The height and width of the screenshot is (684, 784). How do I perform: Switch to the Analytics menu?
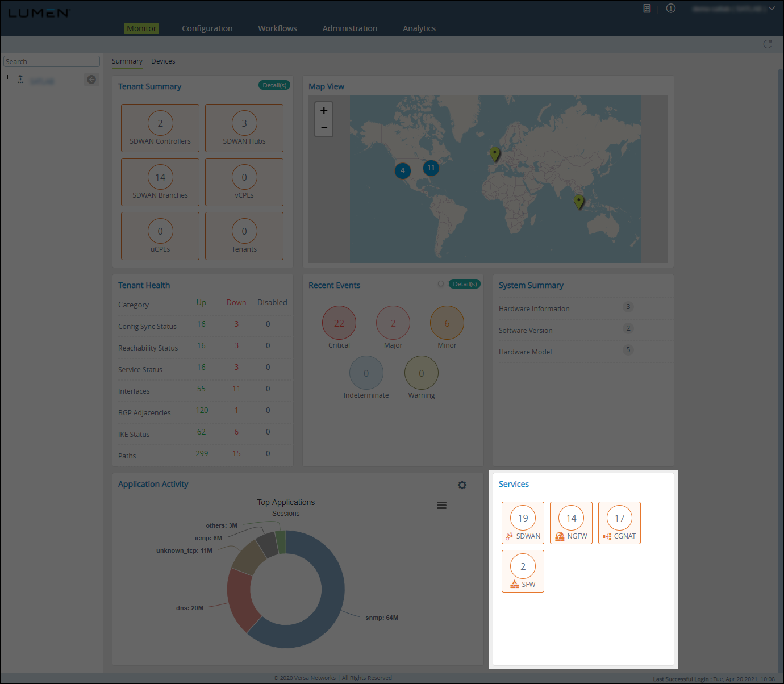click(x=419, y=28)
